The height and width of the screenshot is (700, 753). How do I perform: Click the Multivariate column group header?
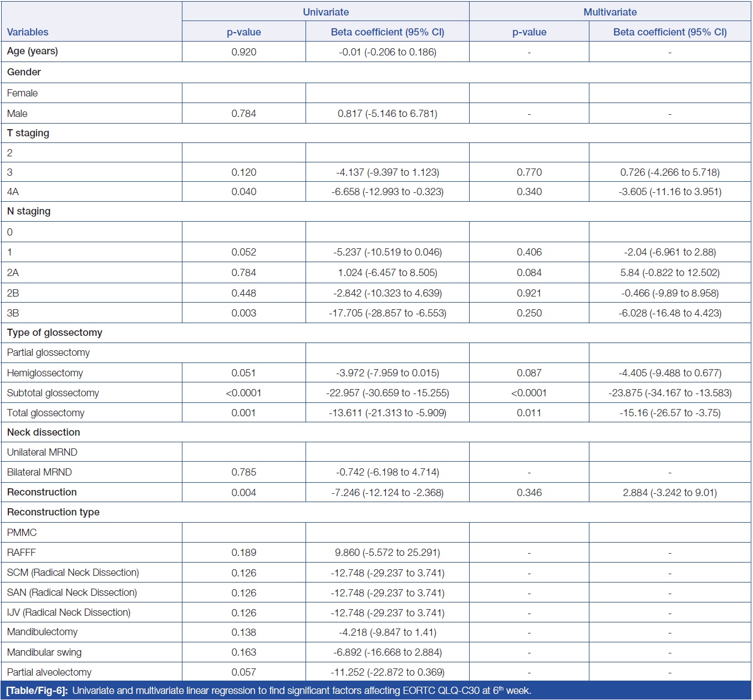(610, 12)
